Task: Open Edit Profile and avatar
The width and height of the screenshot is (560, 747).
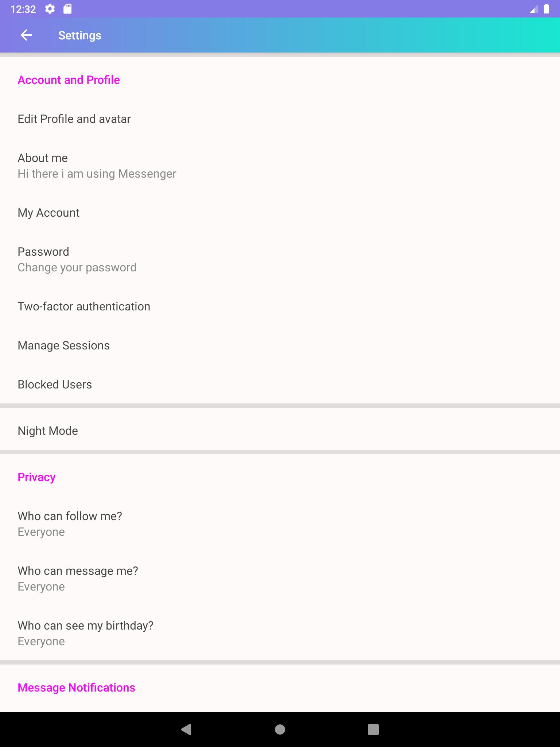Action: coord(74,119)
